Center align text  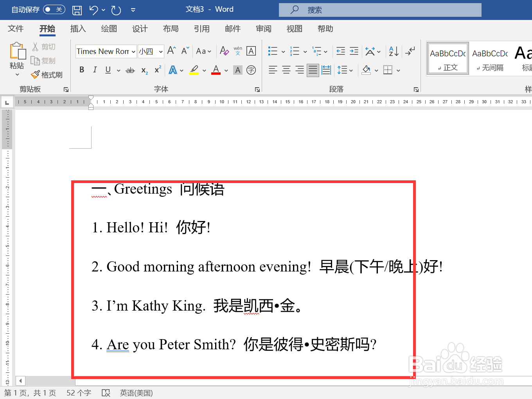tap(286, 70)
